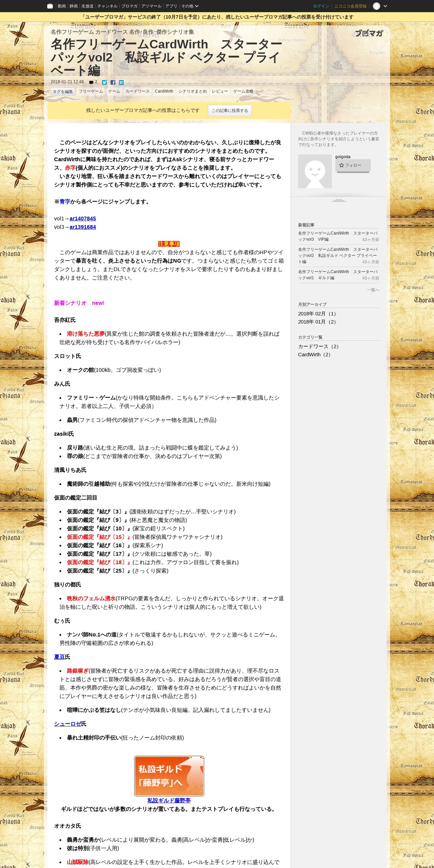Open the アツマール menu item
Screen dimensions: 434x868
pyautogui.click(x=151, y=6)
